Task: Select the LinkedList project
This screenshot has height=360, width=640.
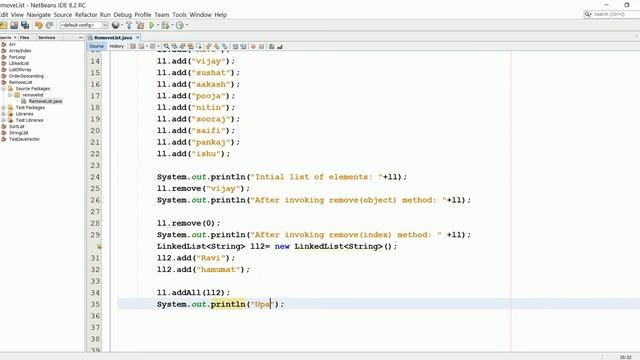Action: click(19, 63)
